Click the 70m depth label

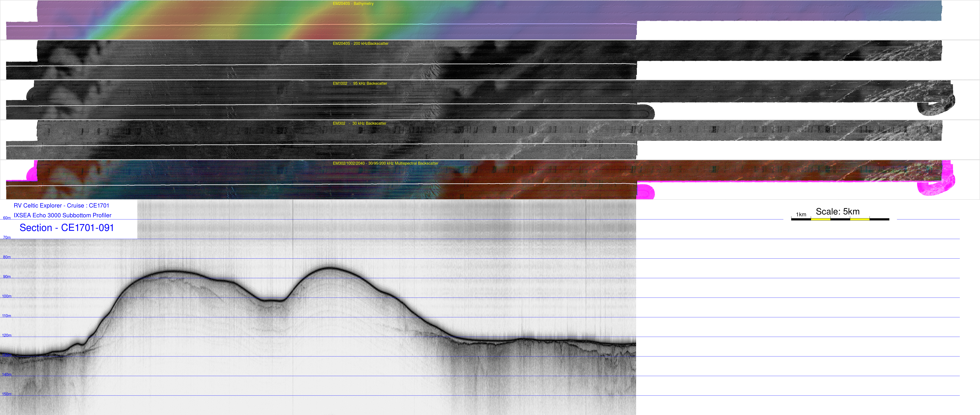pyautogui.click(x=7, y=238)
